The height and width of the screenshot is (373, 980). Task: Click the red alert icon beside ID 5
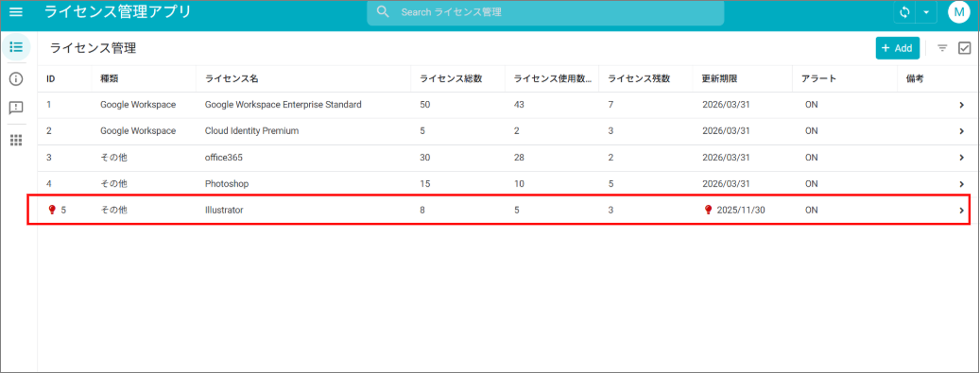53,210
